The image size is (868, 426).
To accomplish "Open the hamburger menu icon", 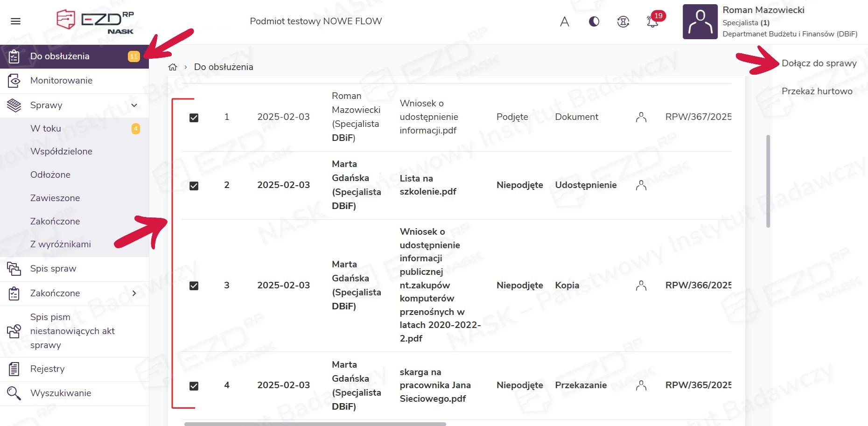I will click(x=15, y=21).
